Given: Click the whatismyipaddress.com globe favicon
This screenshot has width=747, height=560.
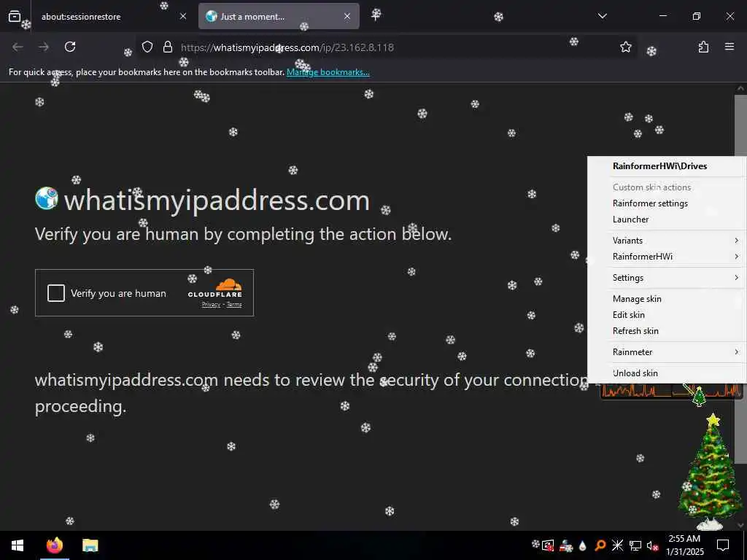Looking at the screenshot, I should coord(47,198).
